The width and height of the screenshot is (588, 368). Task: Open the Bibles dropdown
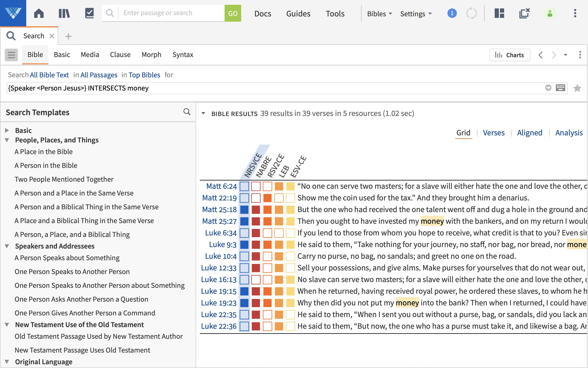point(379,14)
